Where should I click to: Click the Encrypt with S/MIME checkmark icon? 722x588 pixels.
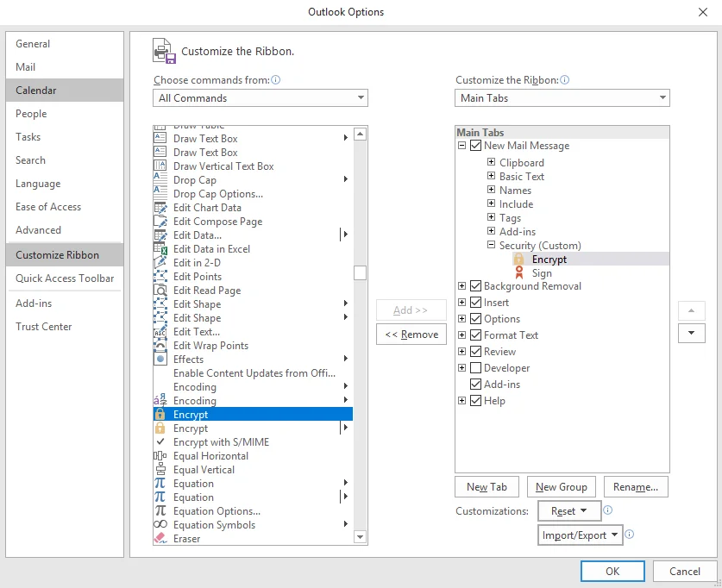point(160,441)
